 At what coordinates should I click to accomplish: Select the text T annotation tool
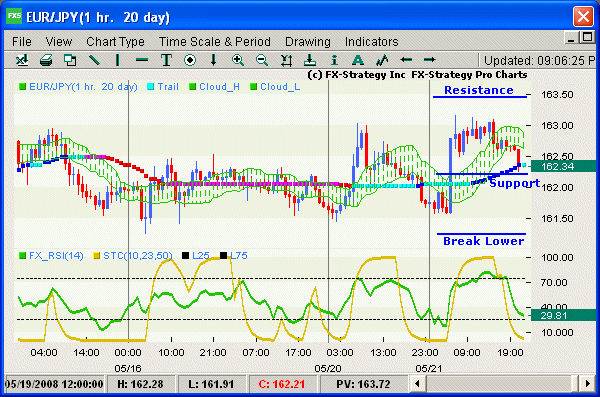point(166,60)
